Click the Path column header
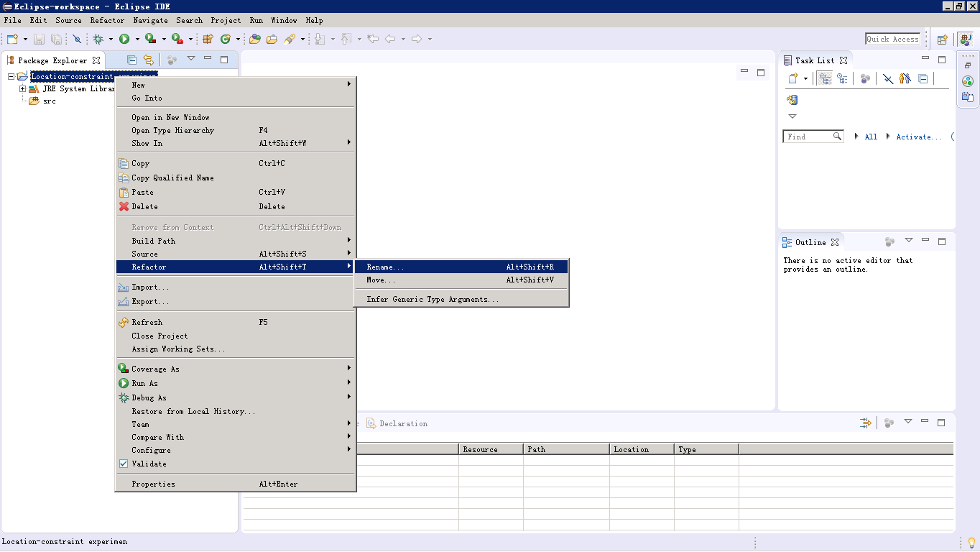 [566, 449]
